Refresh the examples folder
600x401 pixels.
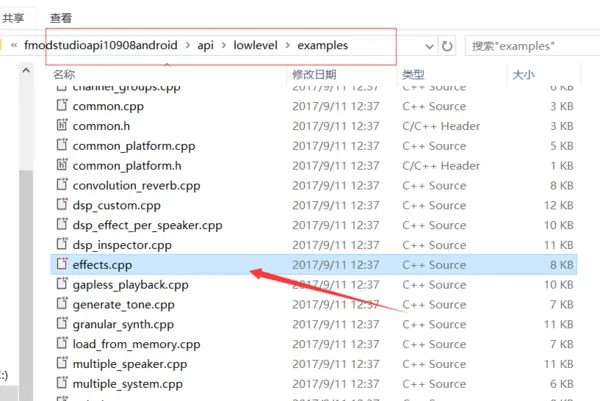click(447, 46)
